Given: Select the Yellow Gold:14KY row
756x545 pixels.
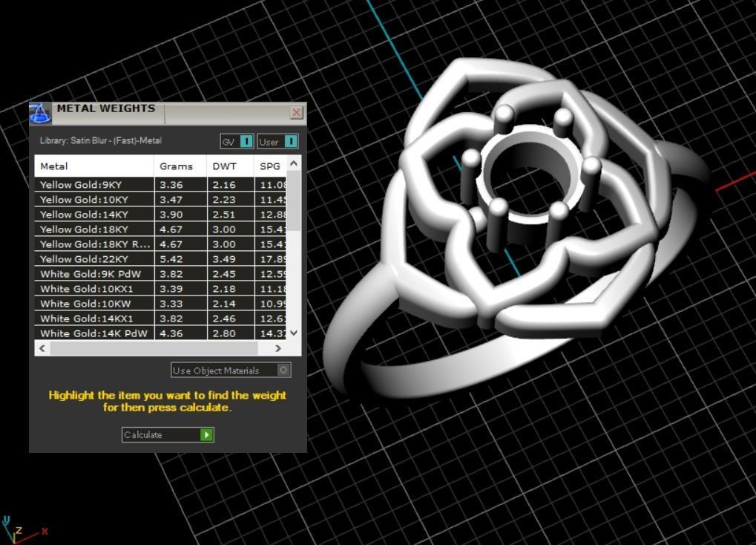Looking at the screenshot, I should [160, 215].
